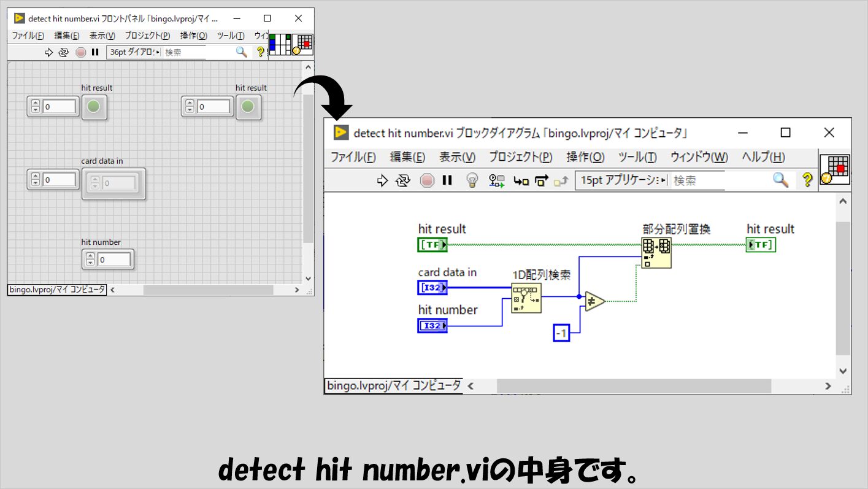Click the front panel connector pane icon

(280, 45)
